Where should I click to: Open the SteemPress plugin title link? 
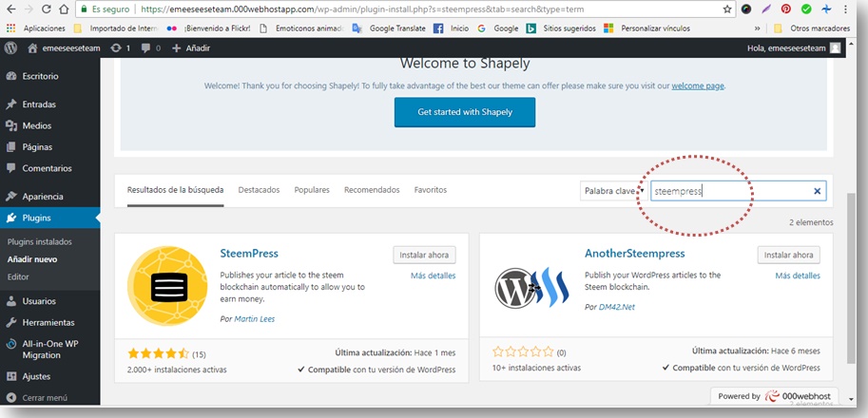point(249,254)
